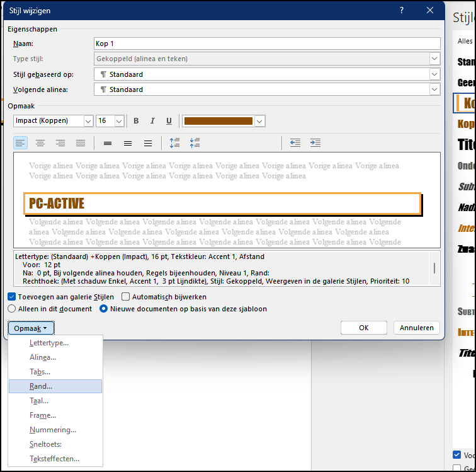Open Type stijl dropdown
The width and height of the screenshot is (476, 472).
[x=434, y=59]
